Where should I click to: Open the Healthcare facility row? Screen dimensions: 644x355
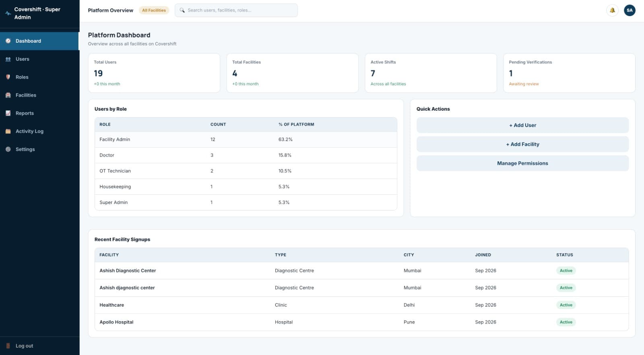pyautogui.click(x=361, y=305)
